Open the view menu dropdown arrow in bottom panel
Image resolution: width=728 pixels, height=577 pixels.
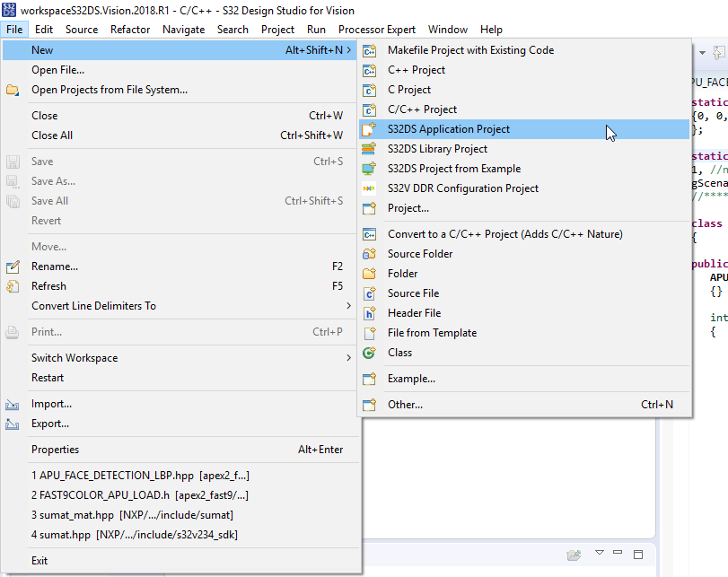[x=600, y=553]
